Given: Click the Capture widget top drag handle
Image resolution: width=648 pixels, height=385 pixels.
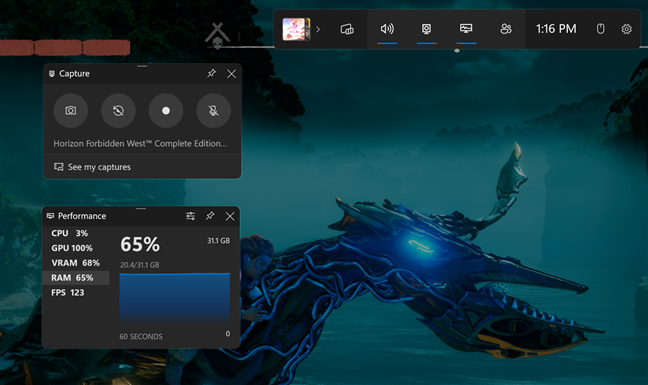Looking at the screenshot, I should coord(142,66).
